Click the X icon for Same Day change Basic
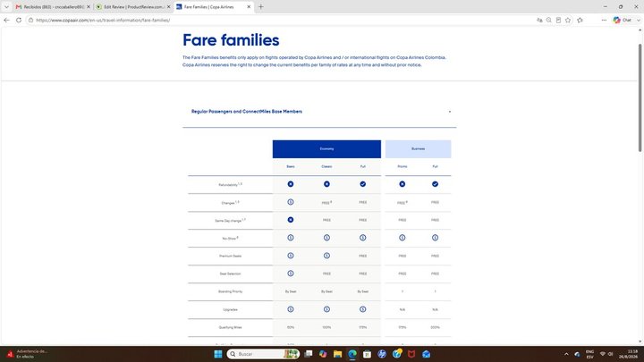 pos(291,220)
